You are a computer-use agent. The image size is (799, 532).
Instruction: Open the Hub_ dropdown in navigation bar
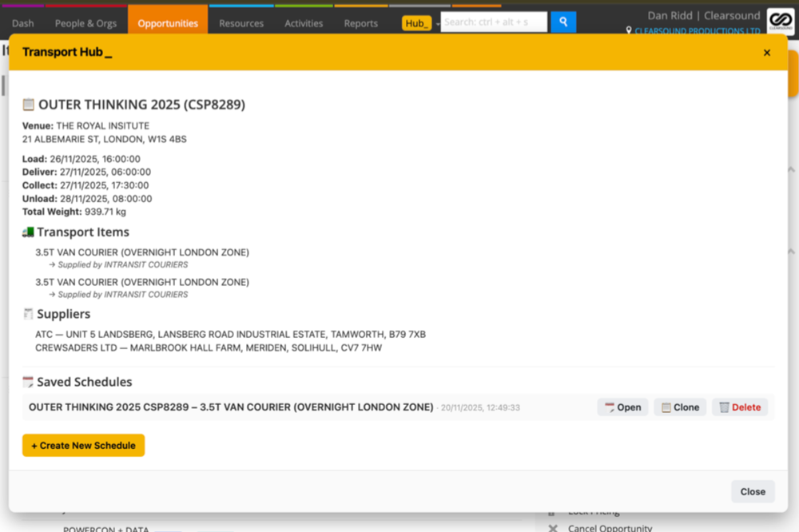pyautogui.click(x=421, y=23)
